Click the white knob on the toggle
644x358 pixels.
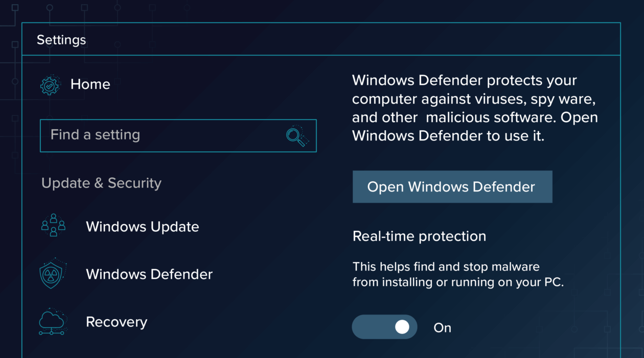tap(402, 327)
